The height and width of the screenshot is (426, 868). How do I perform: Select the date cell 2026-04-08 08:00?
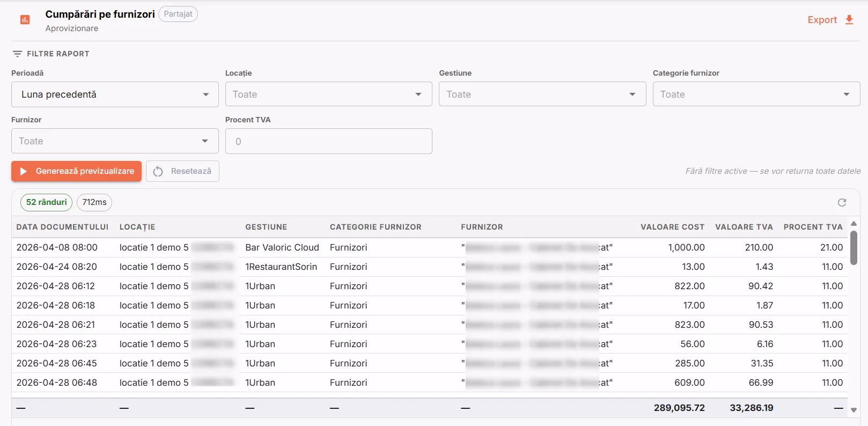[57, 247]
